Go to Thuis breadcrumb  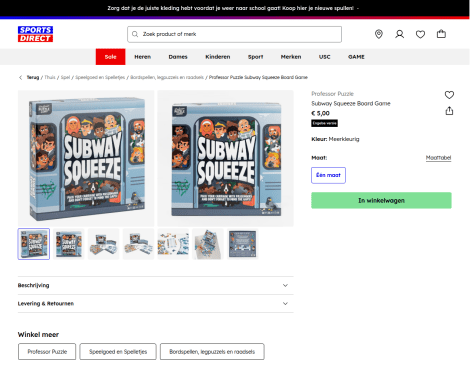[50, 77]
